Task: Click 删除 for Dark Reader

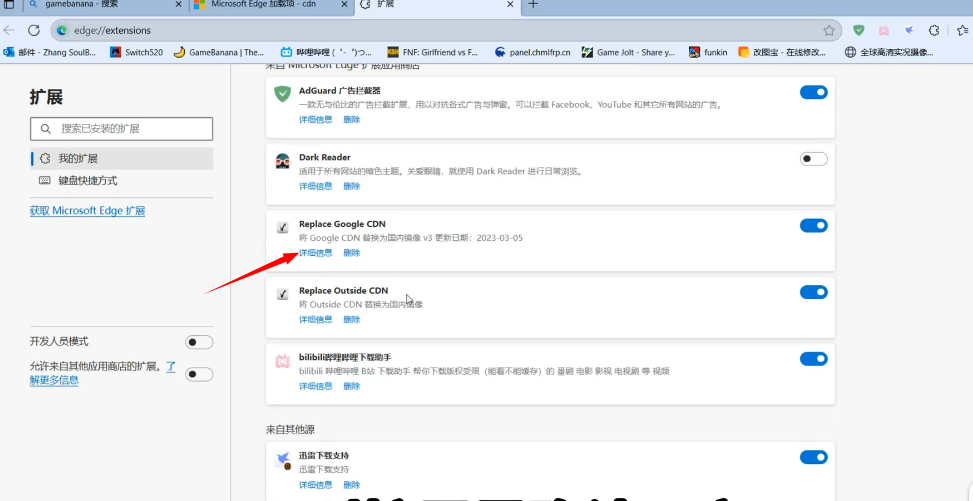Action: [x=351, y=186]
